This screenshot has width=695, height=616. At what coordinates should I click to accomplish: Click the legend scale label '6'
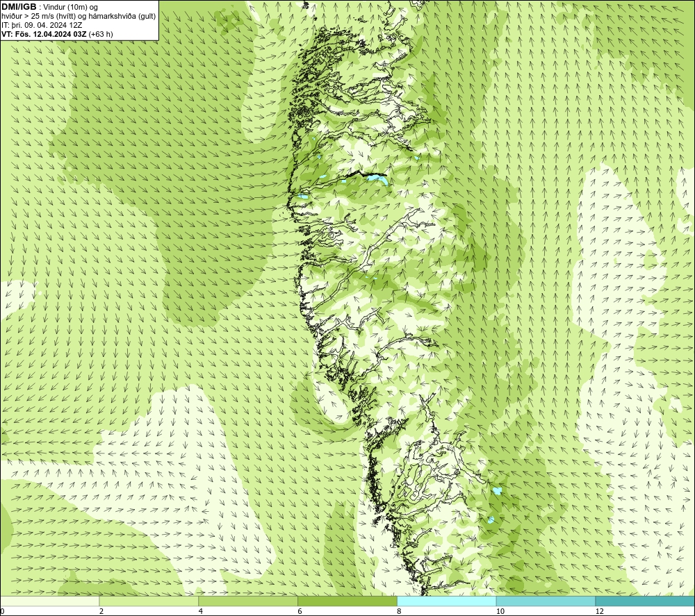point(300,611)
